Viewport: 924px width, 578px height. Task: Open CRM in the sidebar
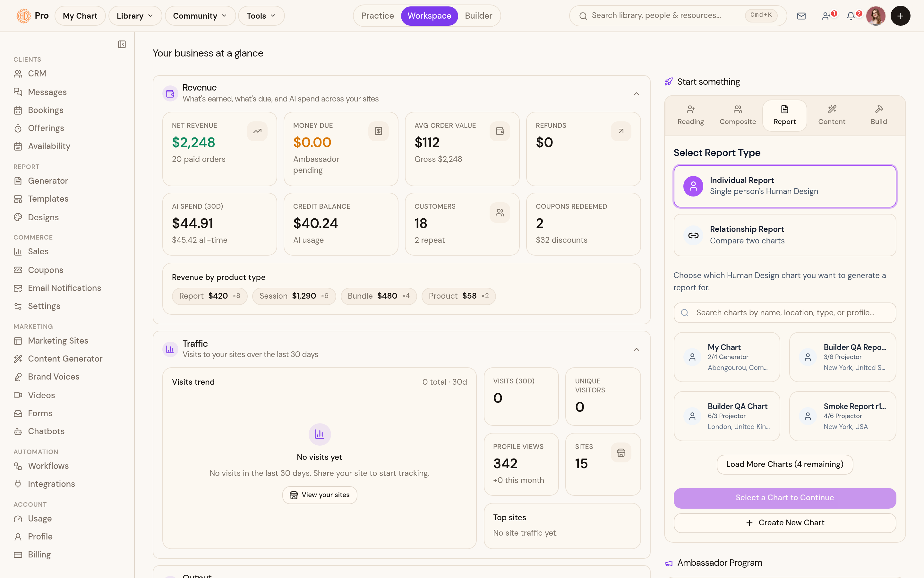point(37,74)
